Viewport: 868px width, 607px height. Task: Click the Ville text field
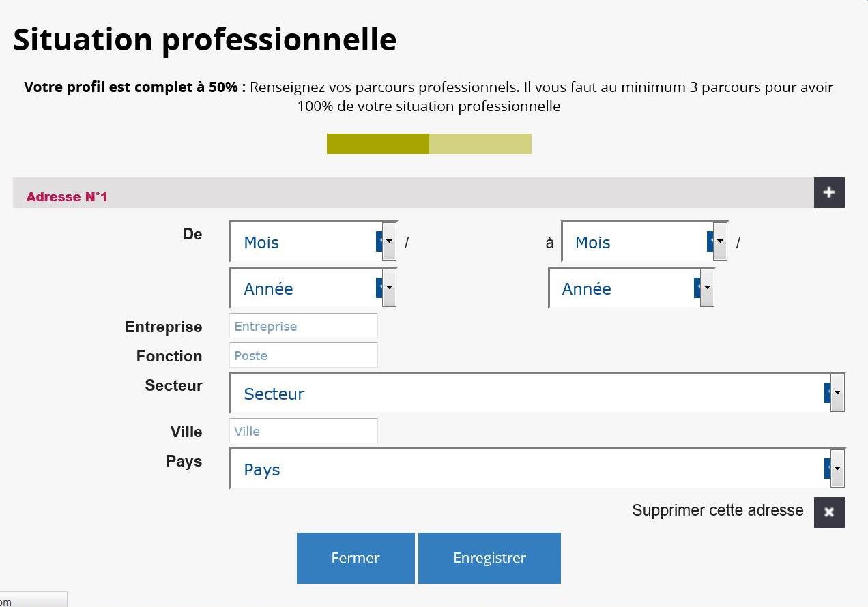(x=304, y=431)
